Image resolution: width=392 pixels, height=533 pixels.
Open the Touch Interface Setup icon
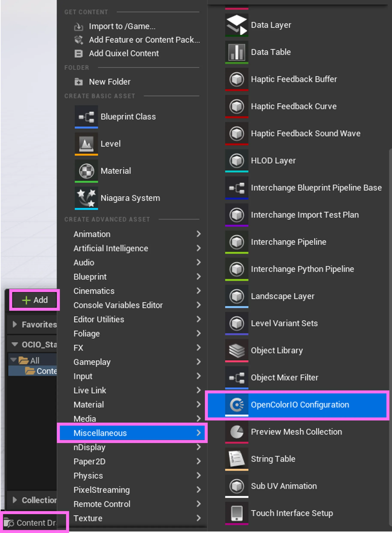[x=237, y=513]
